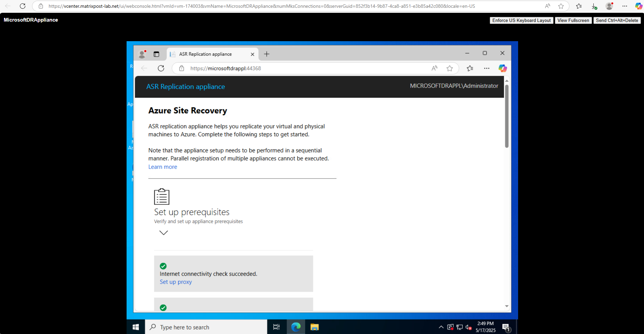Open Windows Start menu
The image size is (644, 334).
136,327
